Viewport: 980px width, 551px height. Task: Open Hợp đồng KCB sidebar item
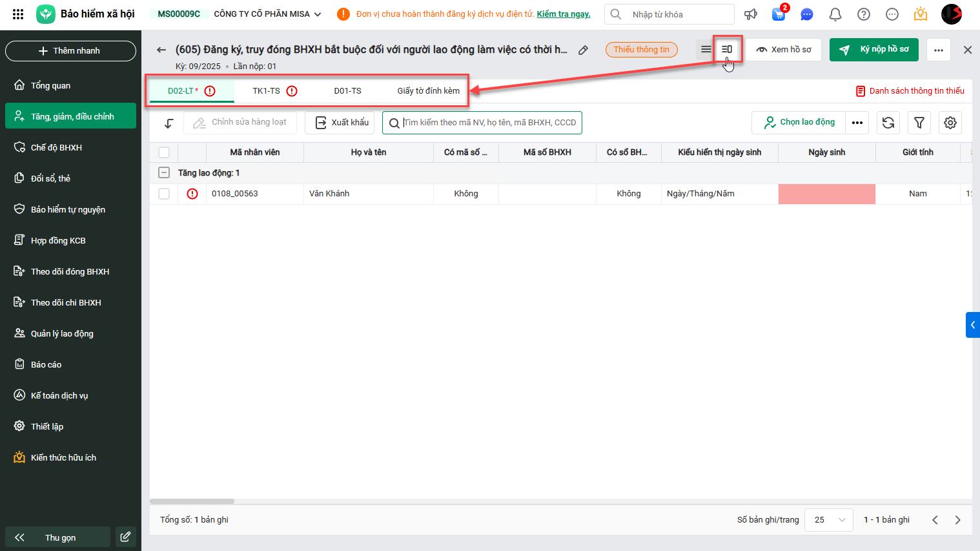(70, 240)
